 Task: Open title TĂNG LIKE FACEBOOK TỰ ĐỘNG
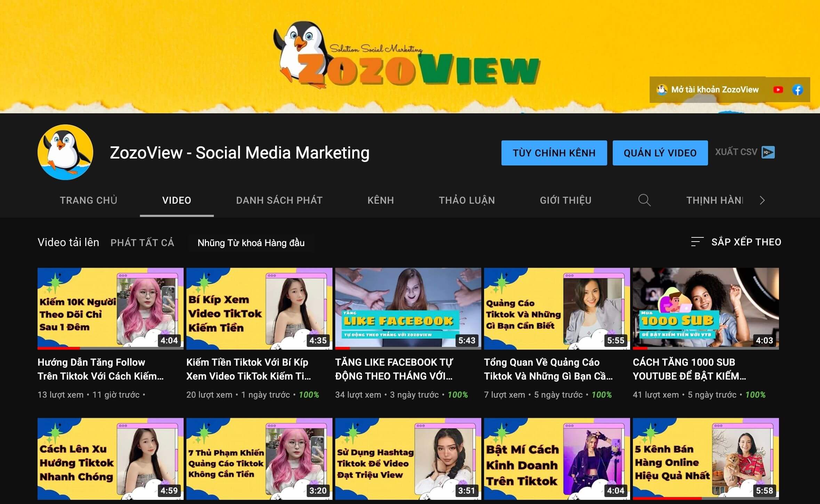click(394, 369)
